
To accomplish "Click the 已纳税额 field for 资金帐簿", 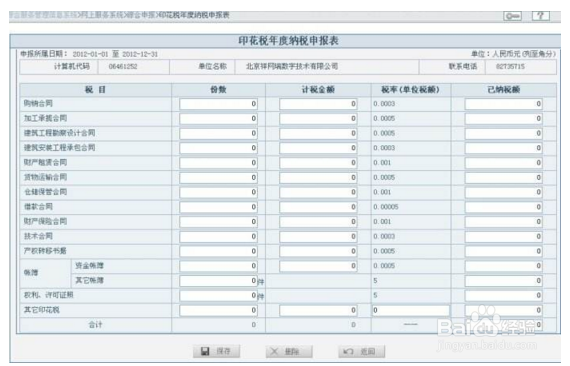I will coord(503,266).
